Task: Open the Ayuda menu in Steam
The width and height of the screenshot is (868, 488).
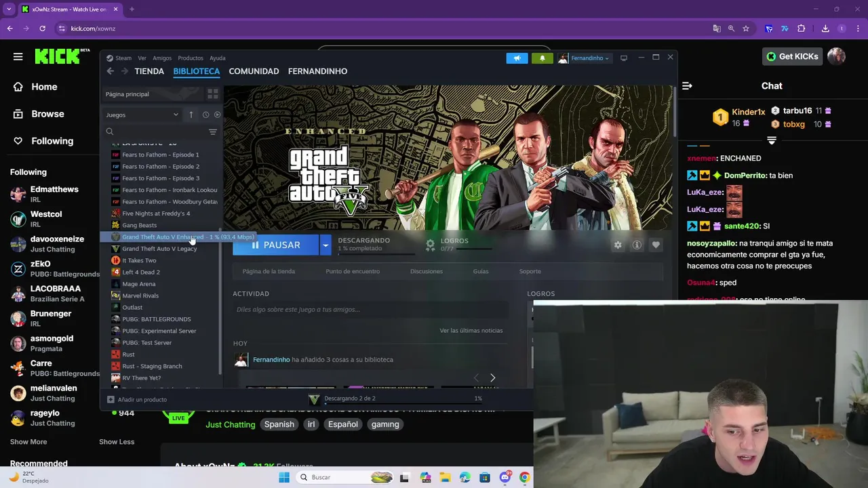Action: point(217,58)
